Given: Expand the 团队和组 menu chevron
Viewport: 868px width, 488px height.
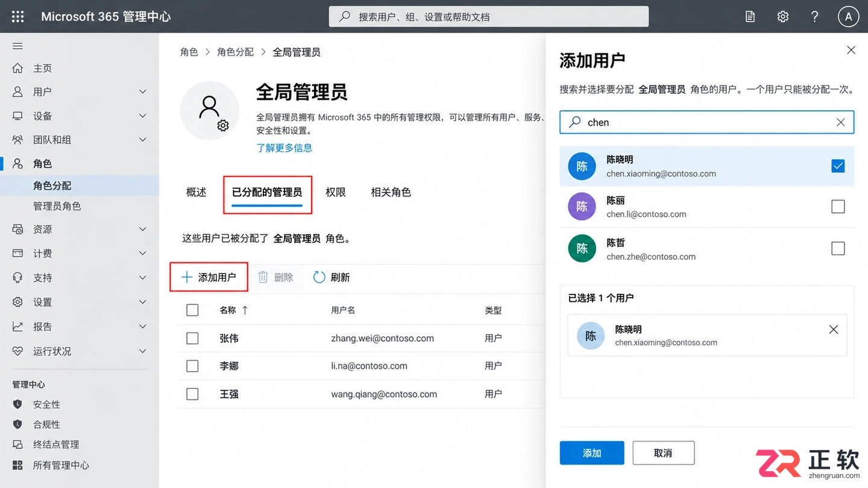Looking at the screenshot, I should (x=143, y=140).
